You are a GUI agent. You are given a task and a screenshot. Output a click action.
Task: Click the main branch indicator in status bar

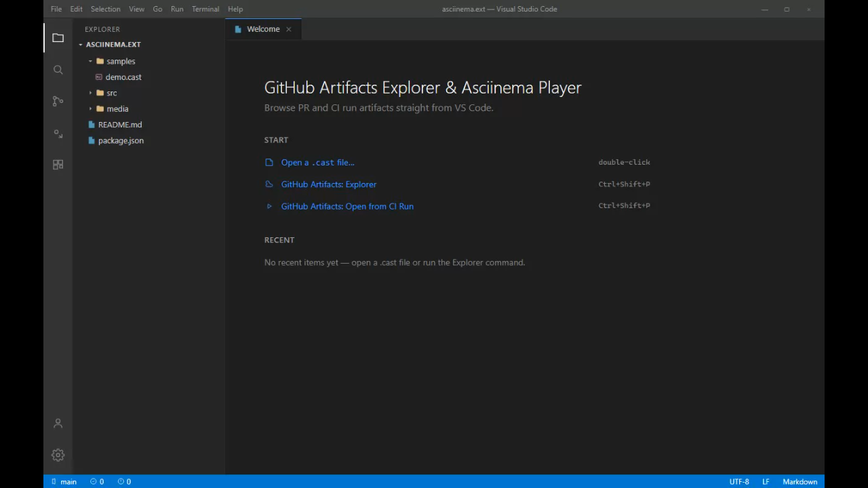pyautogui.click(x=64, y=482)
